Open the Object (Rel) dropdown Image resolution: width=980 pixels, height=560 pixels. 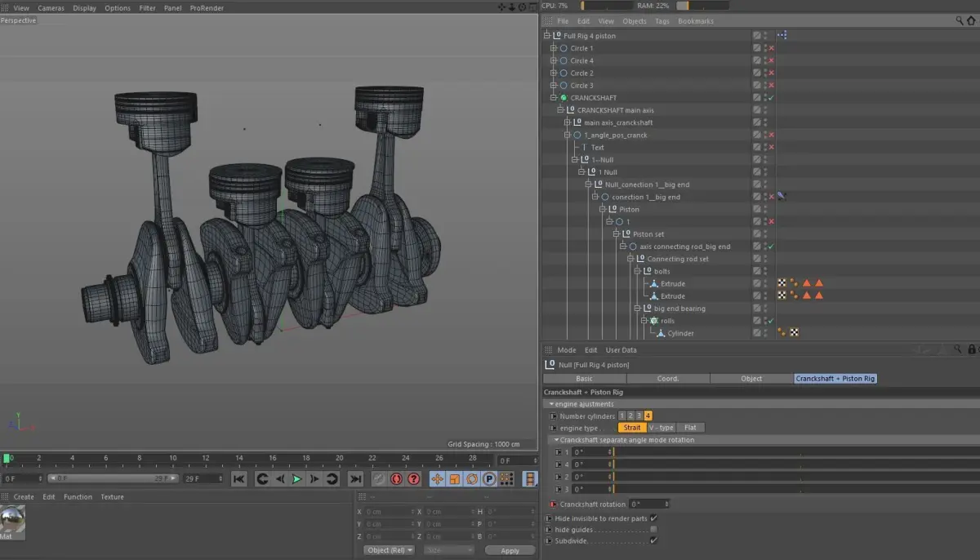click(x=389, y=550)
